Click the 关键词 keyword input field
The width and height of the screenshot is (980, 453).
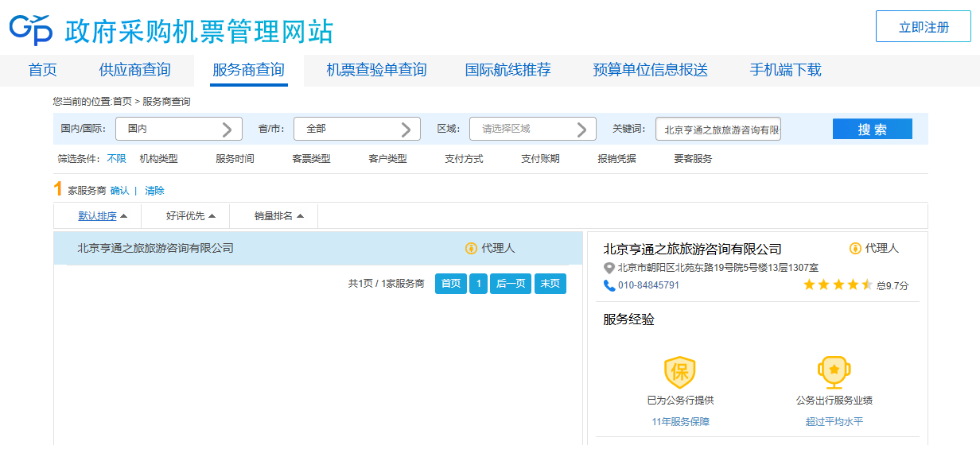tap(718, 130)
